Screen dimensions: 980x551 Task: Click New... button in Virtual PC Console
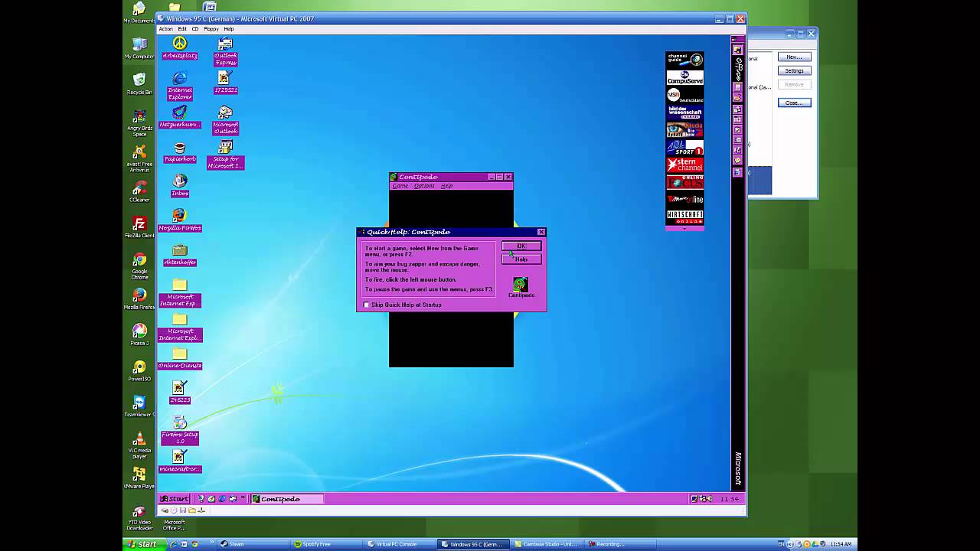pyautogui.click(x=794, y=57)
